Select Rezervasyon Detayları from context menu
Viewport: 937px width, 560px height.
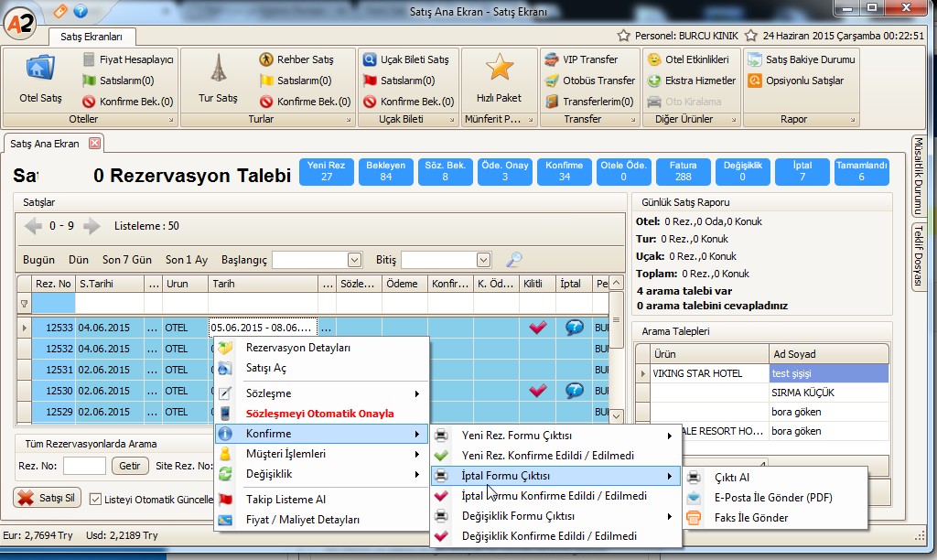click(321, 348)
